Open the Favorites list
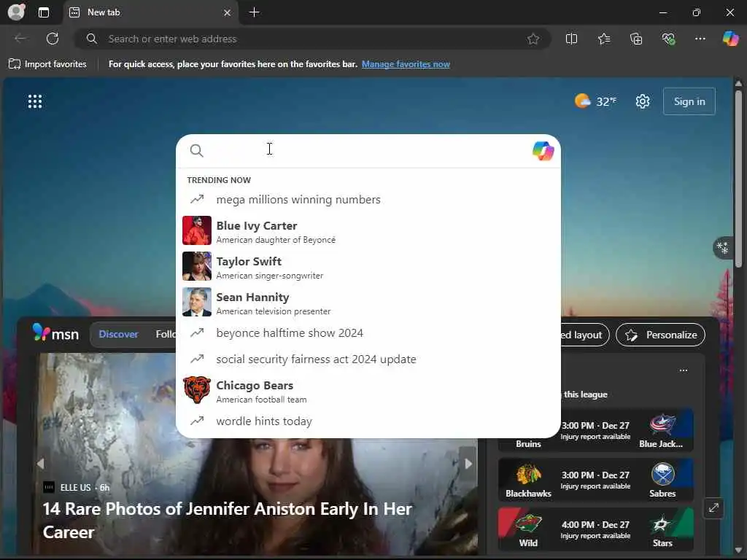The height and width of the screenshot is (560, 747). 603,39
